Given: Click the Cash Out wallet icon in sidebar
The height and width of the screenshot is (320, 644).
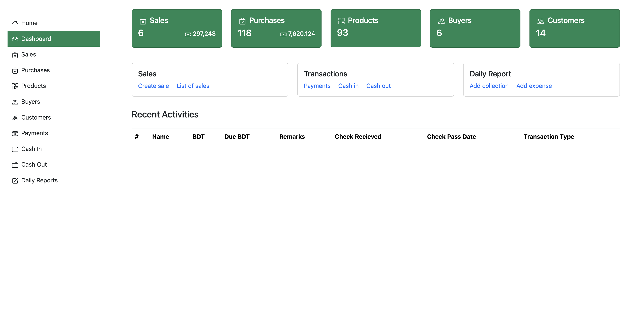Looking at the screenshot, I should pyautogui.click(x=15, y=165).
